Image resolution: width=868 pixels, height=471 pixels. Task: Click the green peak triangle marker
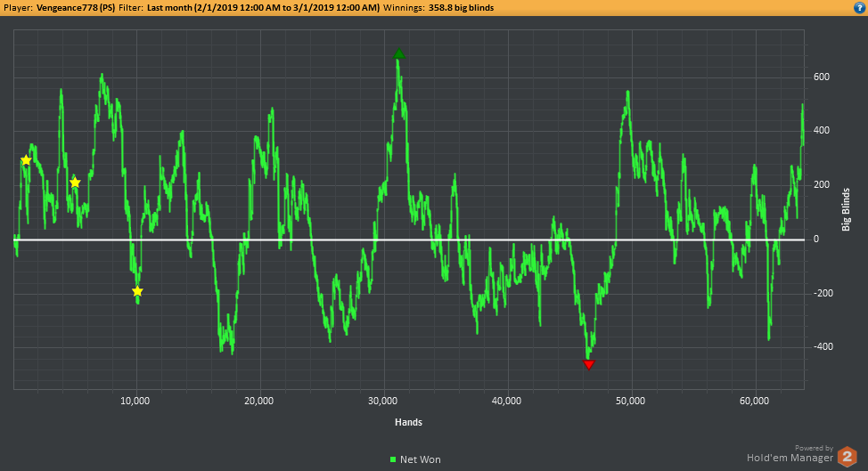(x=398, y=53)
